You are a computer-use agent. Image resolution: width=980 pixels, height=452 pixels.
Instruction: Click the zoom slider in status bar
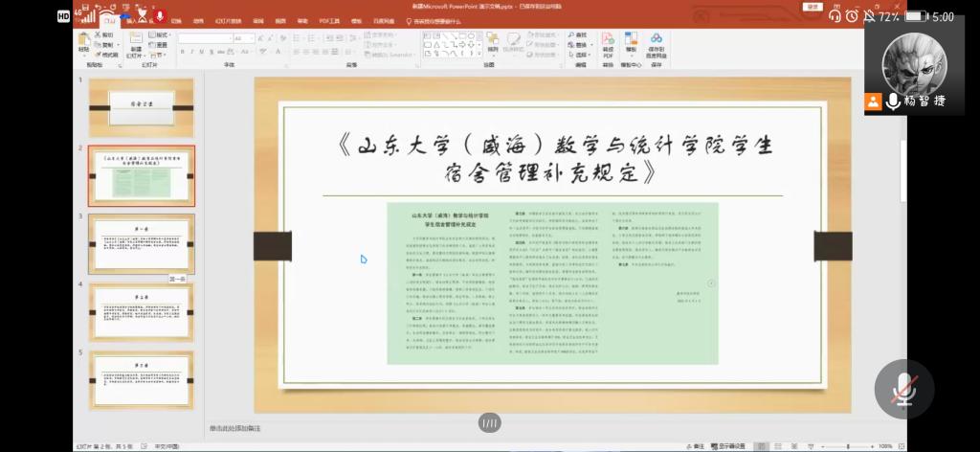click(x=847, y=446)
